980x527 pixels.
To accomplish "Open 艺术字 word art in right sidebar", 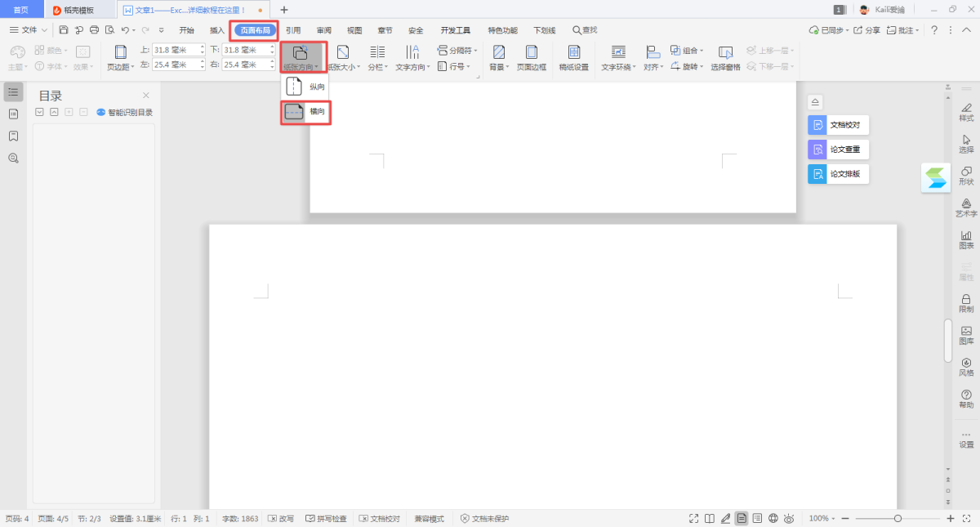I will click(966, 208).
